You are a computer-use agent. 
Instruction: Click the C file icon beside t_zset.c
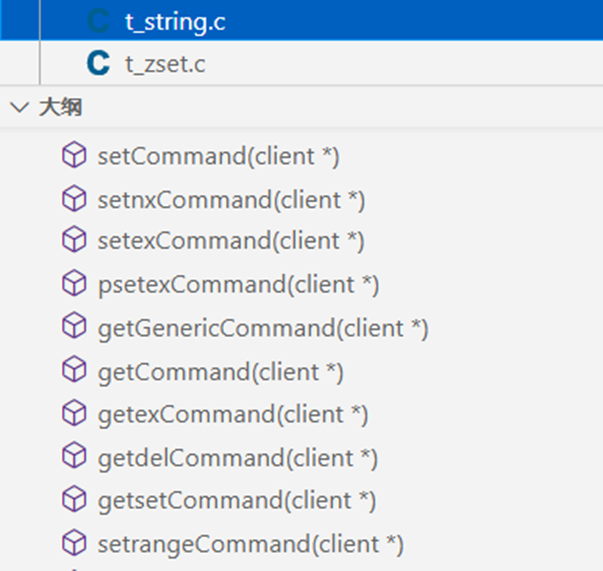click(x=98, y=64)
